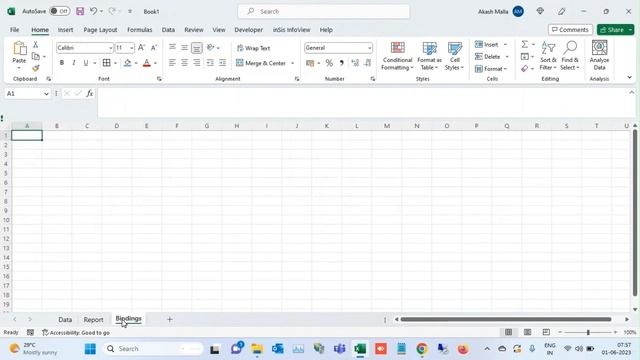
Task: Open Accounting Number Format
Action: pos(310,63)
